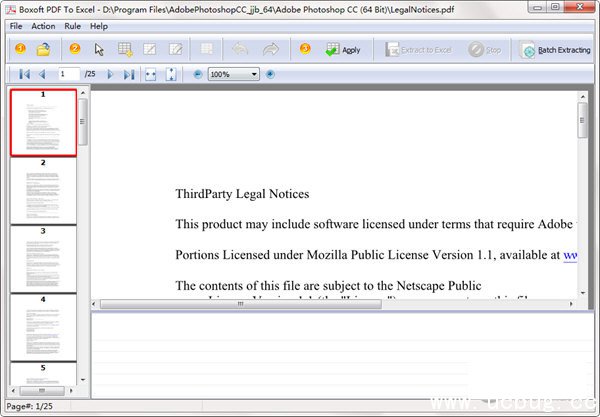This screenshot has width=600, height=417.
Task: Open the Rule menu
Action: (72, 26)
